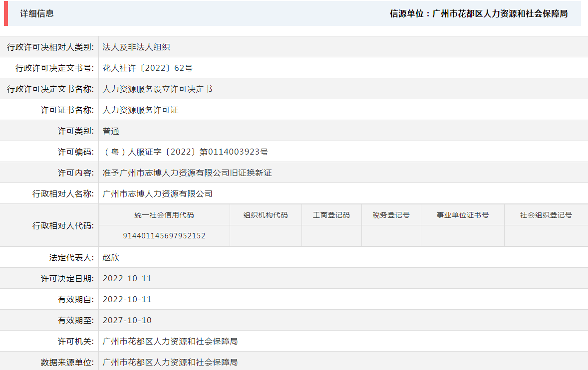Click the 数据来源单位 label
This screenshot has height=370, width=588.
click(x=67, y=362)
